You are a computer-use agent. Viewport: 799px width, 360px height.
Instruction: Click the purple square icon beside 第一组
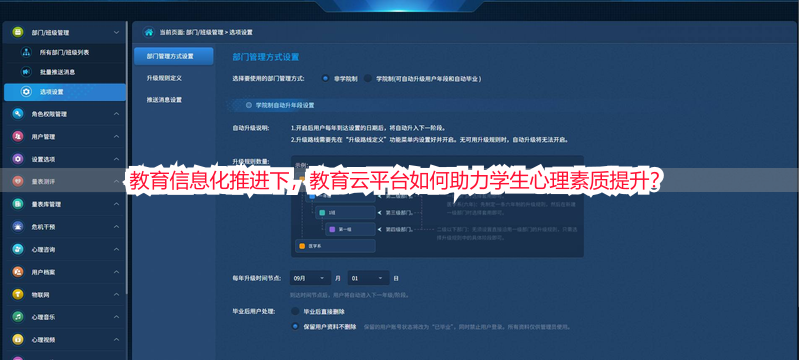[x=332, y=229]
